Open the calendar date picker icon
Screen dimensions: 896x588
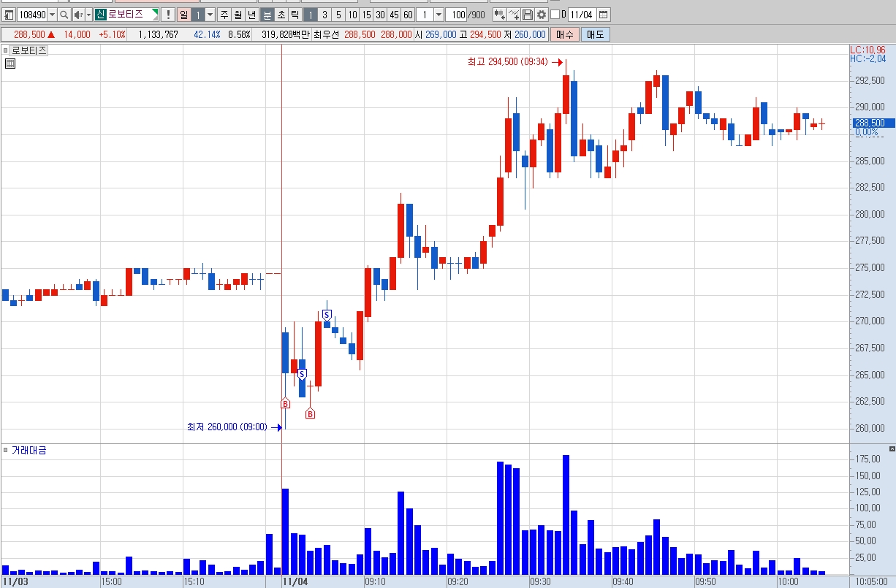[x=604, y=15]
